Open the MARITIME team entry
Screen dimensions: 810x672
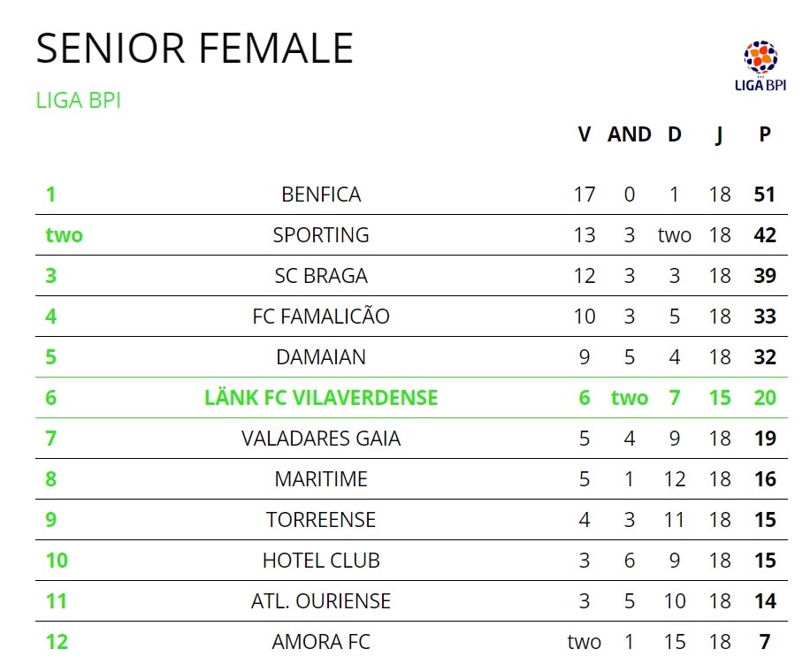coord(321,479)
